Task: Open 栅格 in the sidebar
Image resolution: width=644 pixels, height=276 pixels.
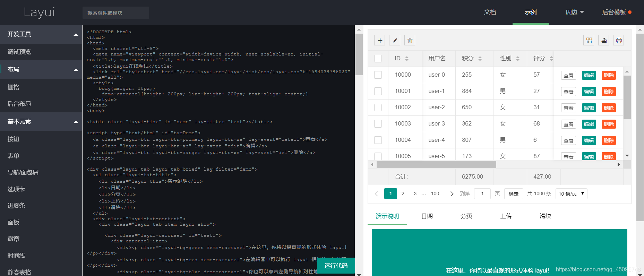Action: coord(41,87)
